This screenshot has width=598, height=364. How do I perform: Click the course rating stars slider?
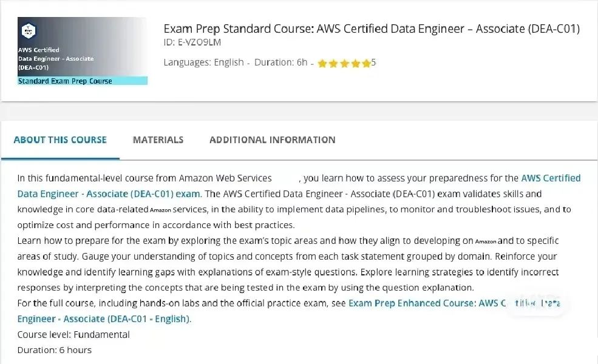point(345,62)
